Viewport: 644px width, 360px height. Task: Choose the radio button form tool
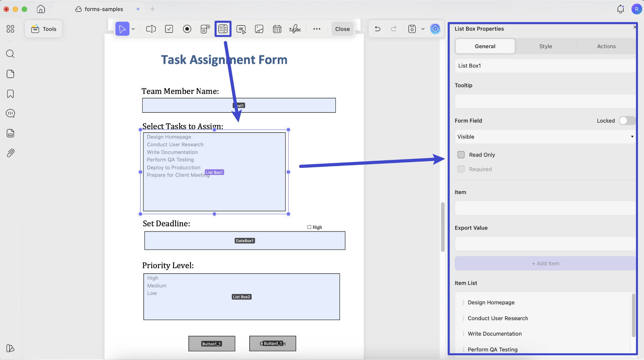[187, 29]
